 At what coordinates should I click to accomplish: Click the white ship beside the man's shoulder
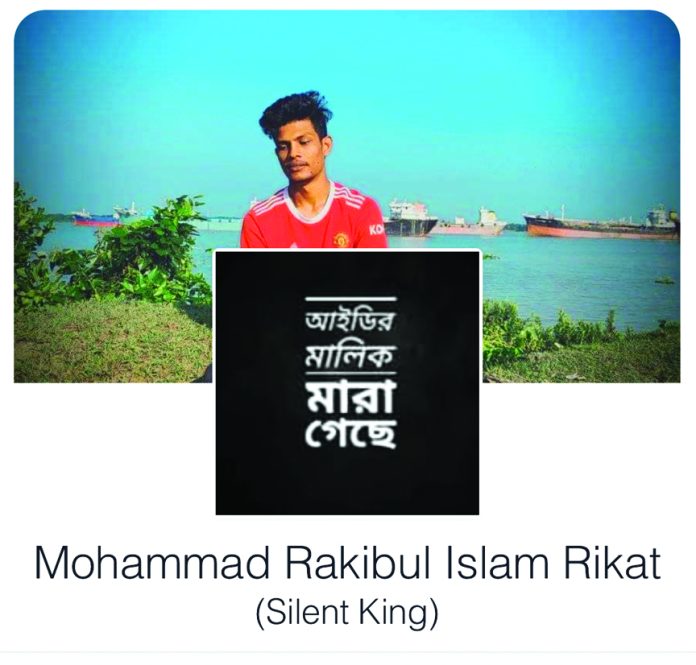409,218
